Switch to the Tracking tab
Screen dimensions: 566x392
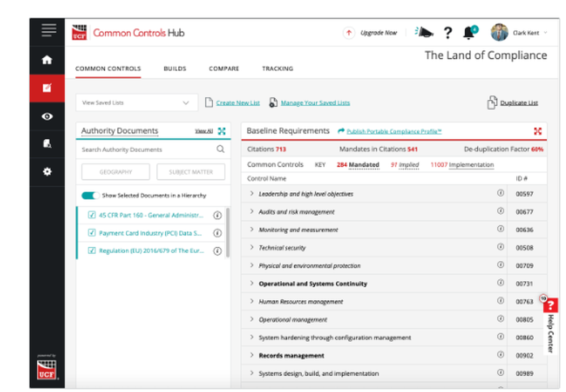coord(277,68)
